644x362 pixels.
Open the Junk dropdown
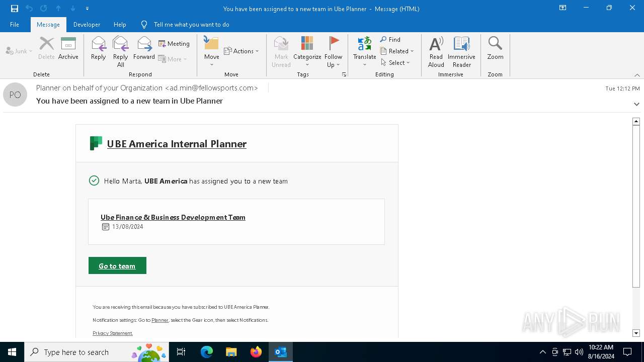[19, 51]
